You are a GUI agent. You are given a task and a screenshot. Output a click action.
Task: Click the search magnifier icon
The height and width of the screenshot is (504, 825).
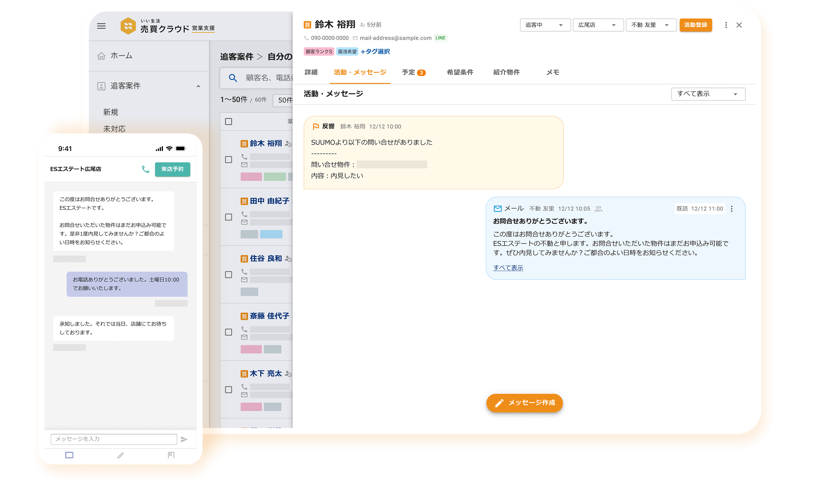point(233,78)
